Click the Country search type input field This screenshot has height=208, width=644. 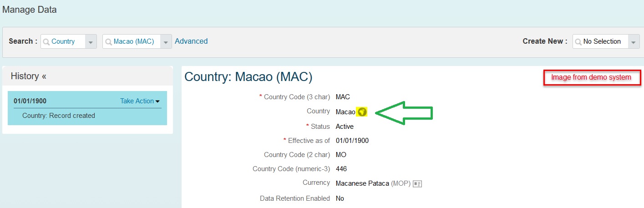(x=68, y=41)
